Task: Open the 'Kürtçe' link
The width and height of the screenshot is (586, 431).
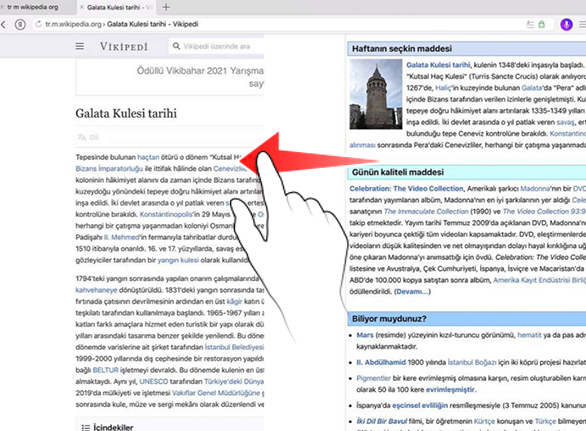Action: click(x=484, y=421)
